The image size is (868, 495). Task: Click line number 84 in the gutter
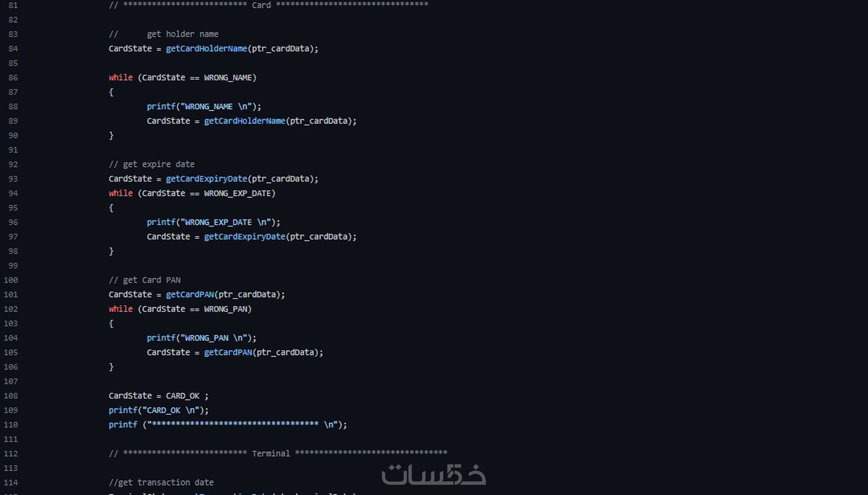[13, 48]
